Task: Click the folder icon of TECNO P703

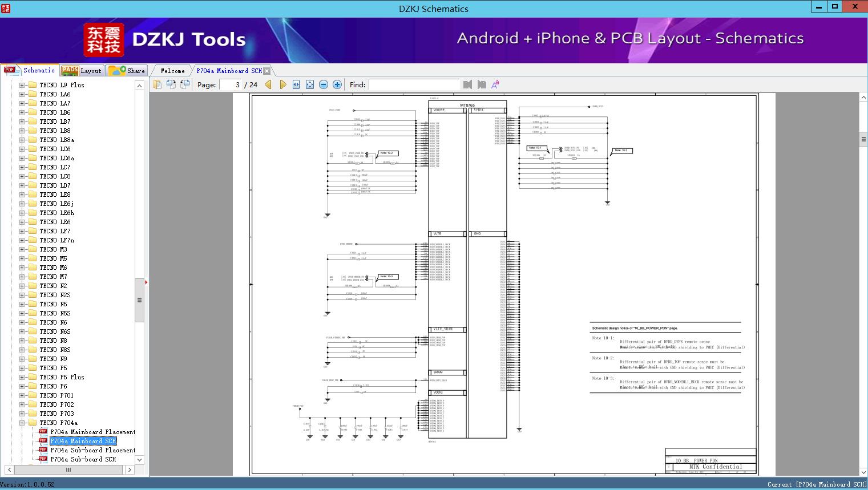Action: (33, 414)
